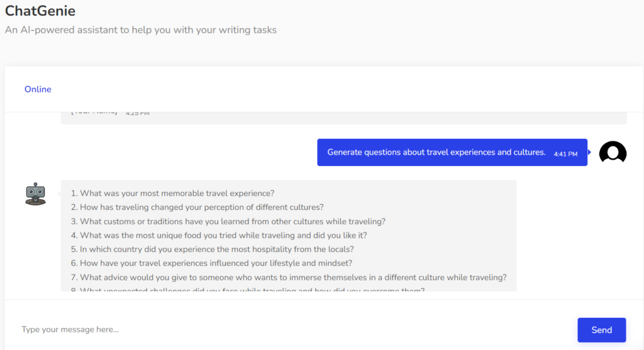Click the AI-powered assistant subtitle text
The width and height of the screenshot is (644, 350).
point(140,30)
